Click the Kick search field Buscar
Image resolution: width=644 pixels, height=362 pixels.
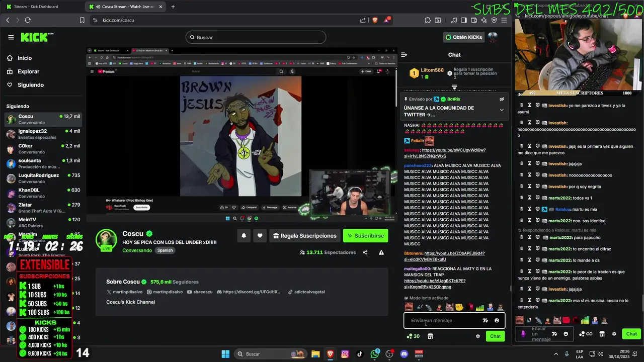tap(256, 37)
